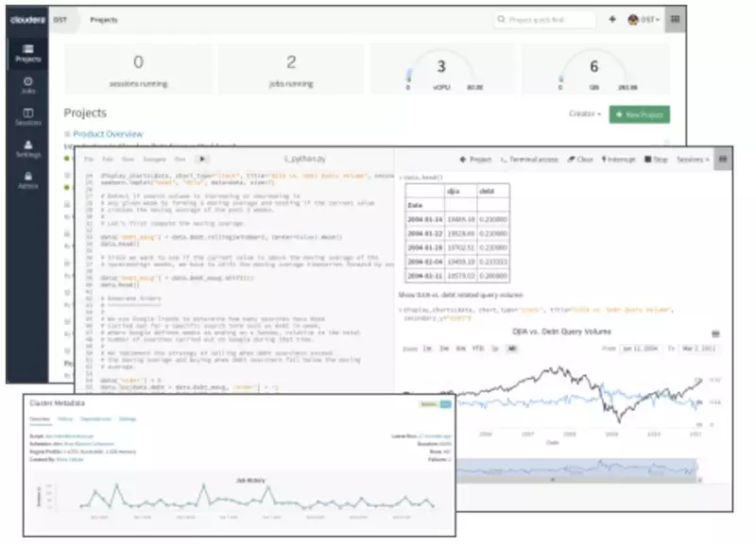This screenshot has height=545, width=756.
Task: Open Terminal access in the workbench toolbar
Action: [x=529, y=159]
